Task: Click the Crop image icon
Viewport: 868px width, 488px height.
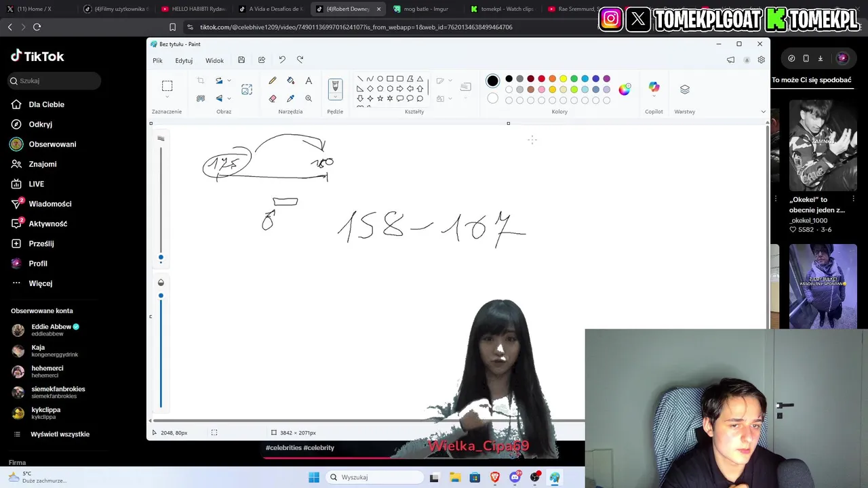Action: (x=201, y=81)
